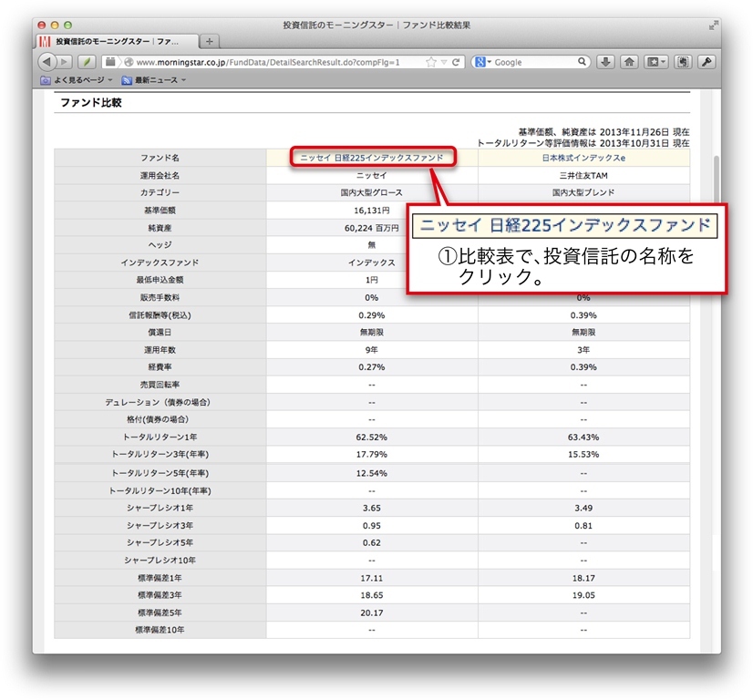Click the 運用会社名 row label
Screen dimensions: 753x700
coord(160,175)
